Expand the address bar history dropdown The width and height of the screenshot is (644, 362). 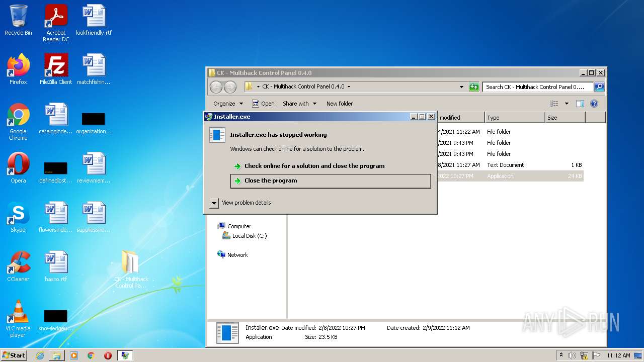click(x=461, y=87)
